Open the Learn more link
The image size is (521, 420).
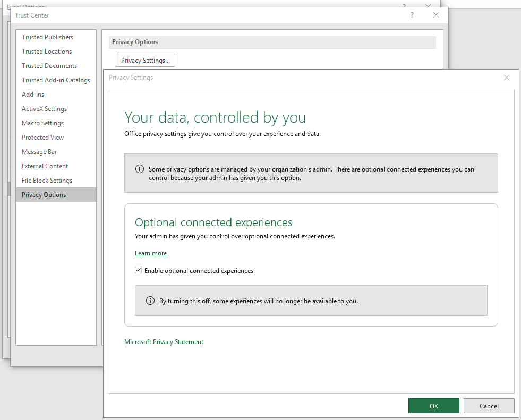pyautogui.click(x=150, y=253)
